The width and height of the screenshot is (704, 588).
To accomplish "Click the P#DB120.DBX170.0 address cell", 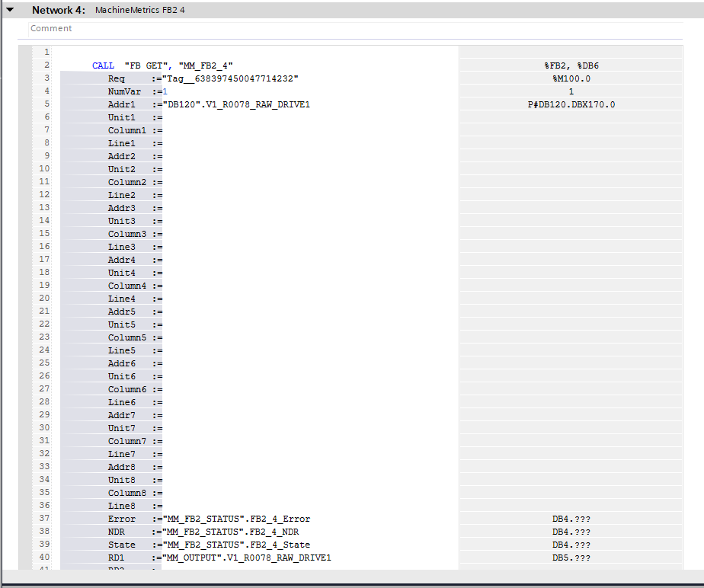I will (x=571, y=104).
